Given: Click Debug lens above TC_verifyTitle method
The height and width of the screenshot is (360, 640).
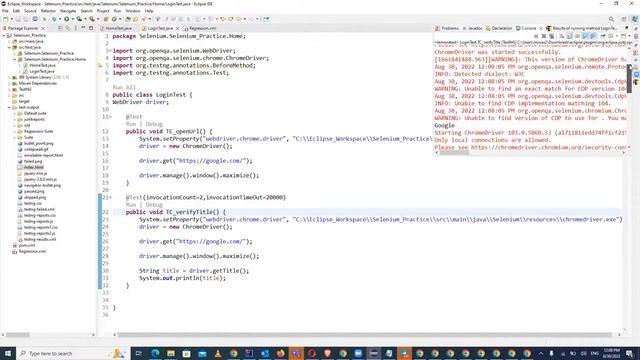Looking at the screenshot, I should click(154, 205).
